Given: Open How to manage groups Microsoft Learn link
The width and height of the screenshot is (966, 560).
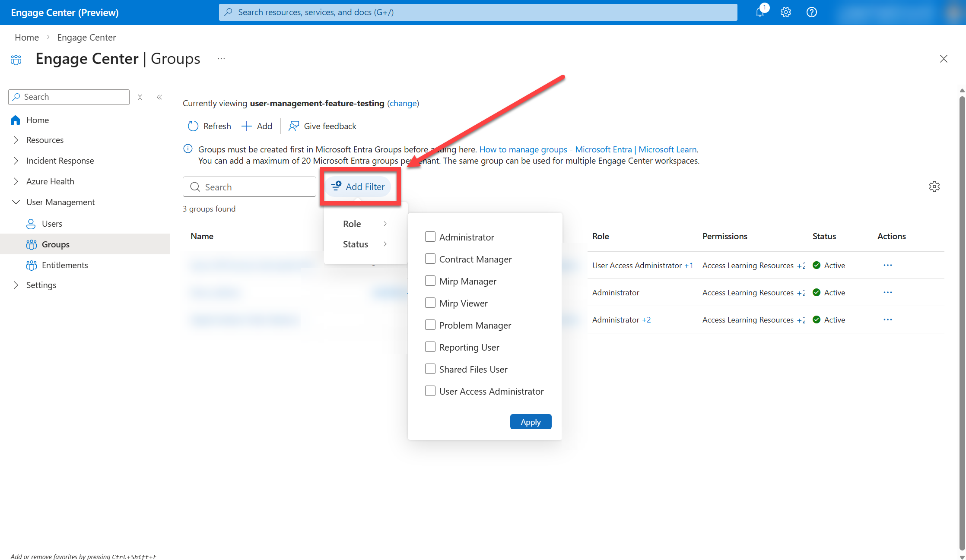Looking at the screenshot, I should tap(588, 149).
